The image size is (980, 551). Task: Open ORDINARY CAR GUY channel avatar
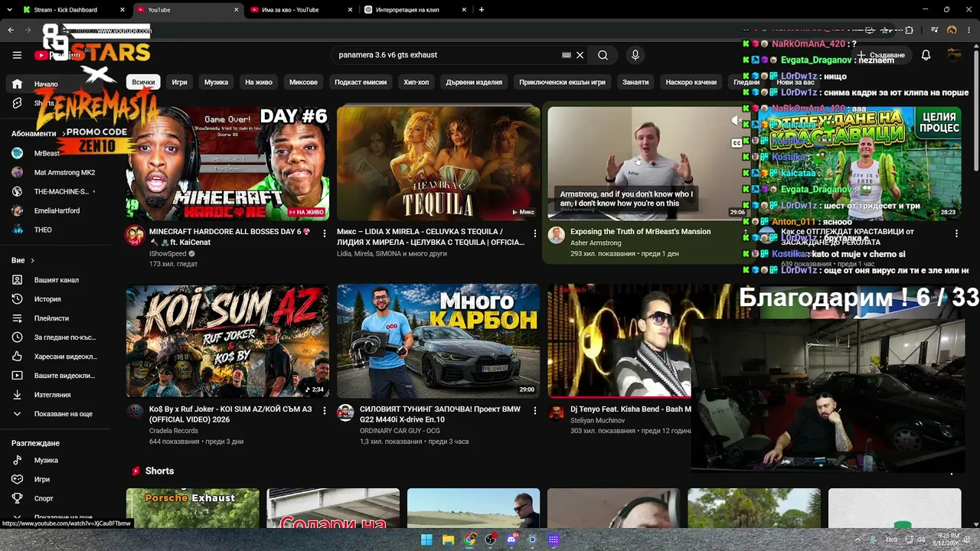[346, 412]
